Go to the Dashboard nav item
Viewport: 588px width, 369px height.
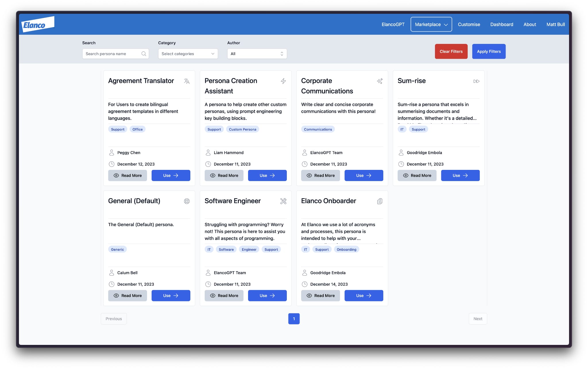[501, 24]
